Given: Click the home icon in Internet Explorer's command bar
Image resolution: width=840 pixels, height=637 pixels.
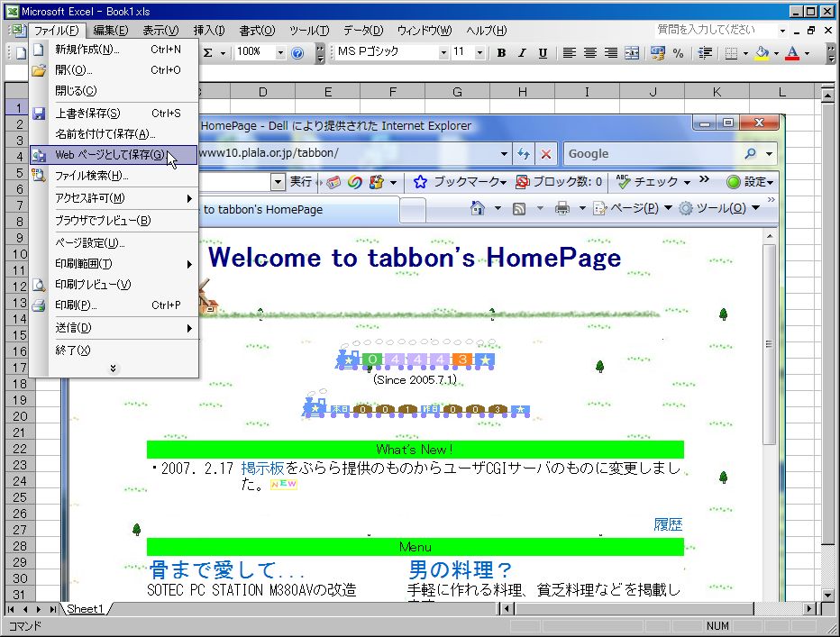Looking at the screenshot, I should pyautogui.click(x=478, y=208).
